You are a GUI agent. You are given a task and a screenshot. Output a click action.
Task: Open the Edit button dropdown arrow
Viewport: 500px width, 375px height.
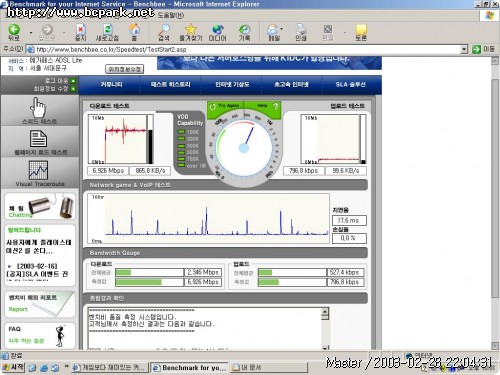[x=345, y=33]
